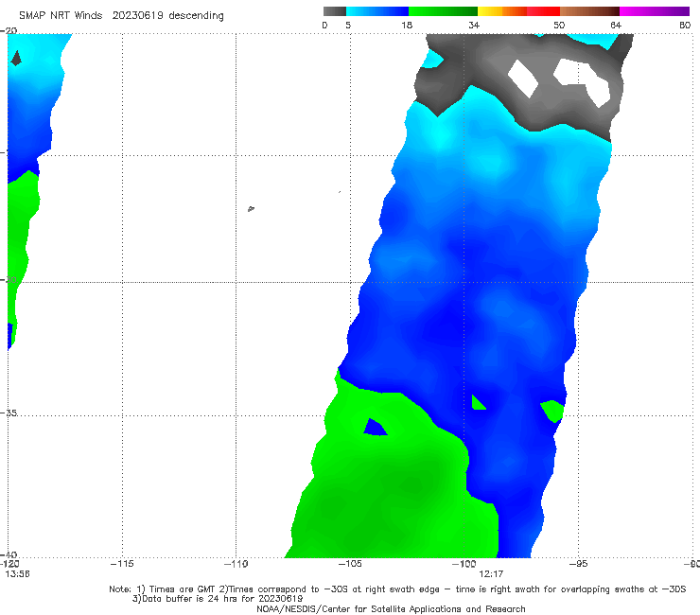Click the swath time "13:56"
The image size is (700, 615).
click(18, 574)
